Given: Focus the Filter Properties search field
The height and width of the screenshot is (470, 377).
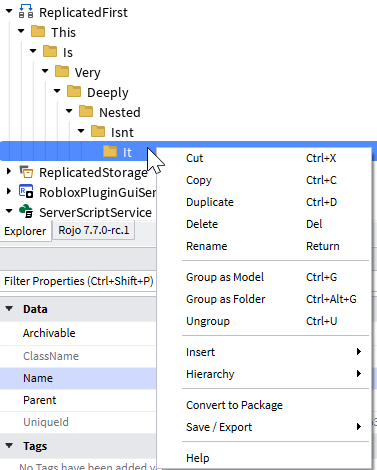Looking at the screenshot, I should tap(78, 281).
